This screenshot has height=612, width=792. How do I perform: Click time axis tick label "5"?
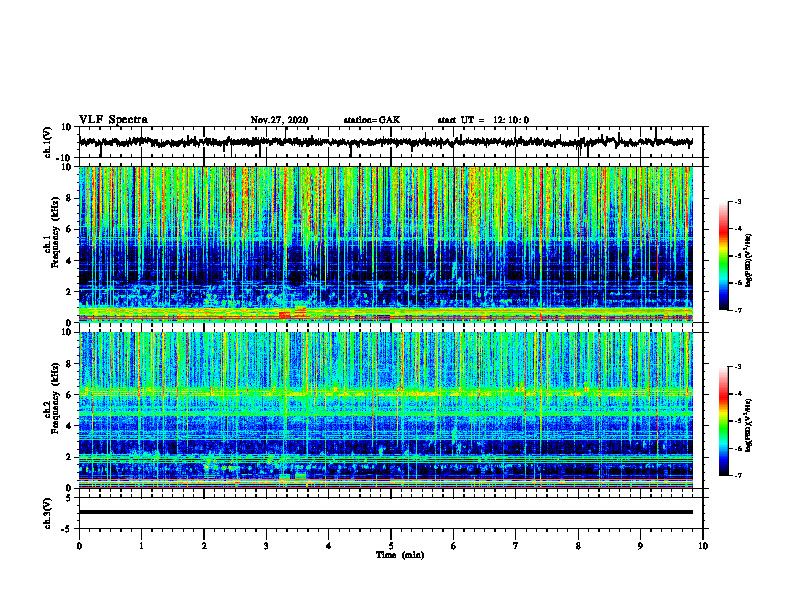tap(391, 546)
